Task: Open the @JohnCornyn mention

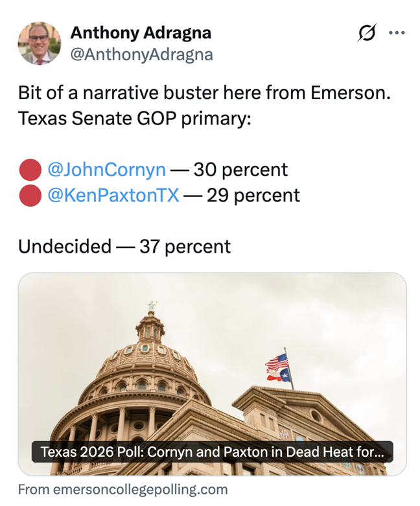Action: pos(106,170)
